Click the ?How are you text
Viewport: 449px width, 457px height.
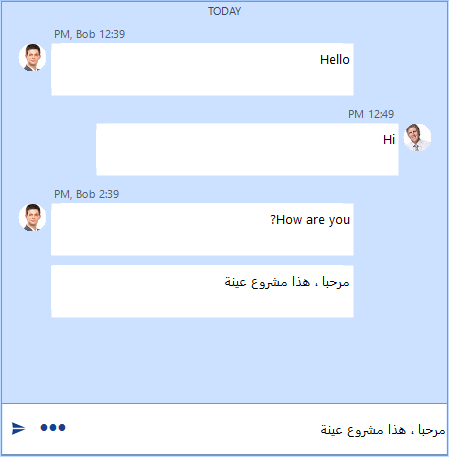[310, 220]
